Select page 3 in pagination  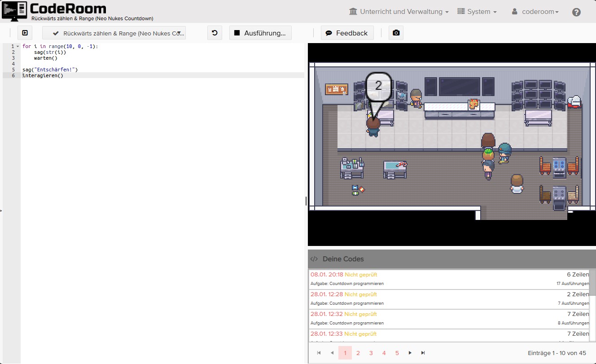pyautogui.click(x=371, y=353)
